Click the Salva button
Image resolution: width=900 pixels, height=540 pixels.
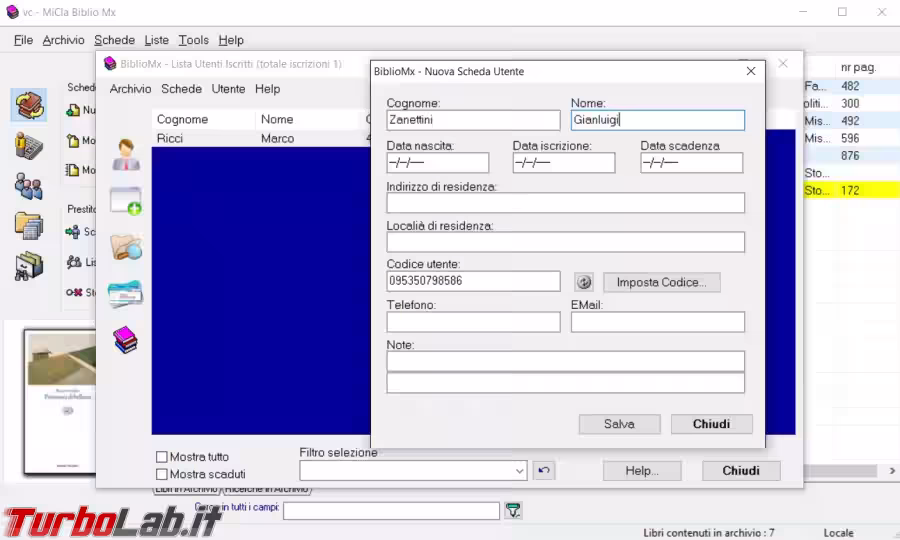[x=619, y=424]
